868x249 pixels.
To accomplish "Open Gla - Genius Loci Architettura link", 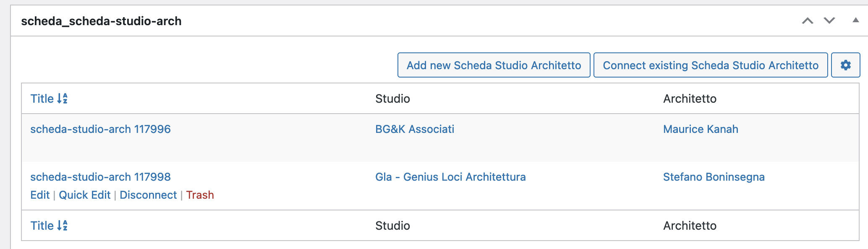I will pyautogui.click(x=450, y=177).
